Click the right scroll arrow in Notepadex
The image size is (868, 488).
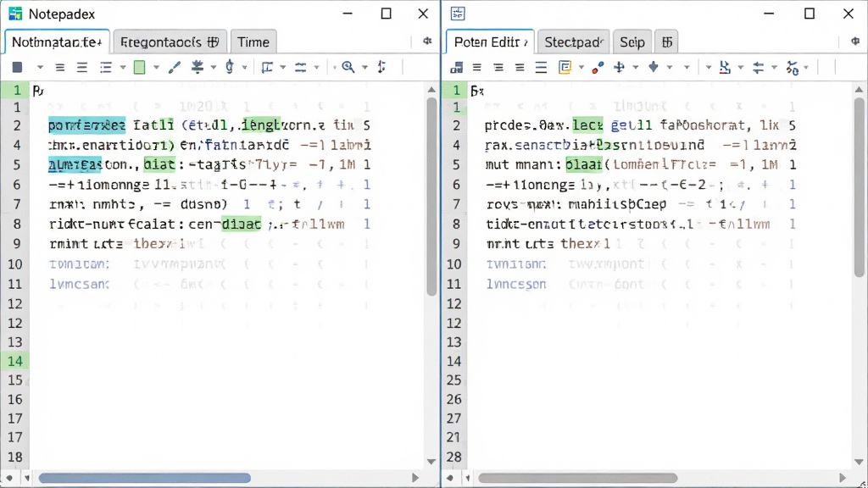415,478
